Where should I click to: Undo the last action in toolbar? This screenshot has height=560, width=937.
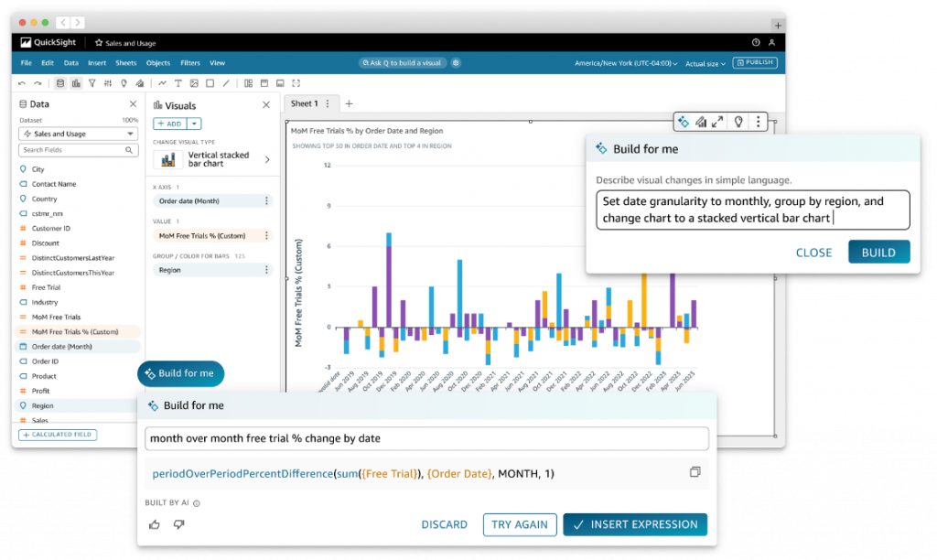(x=22, y=83)
